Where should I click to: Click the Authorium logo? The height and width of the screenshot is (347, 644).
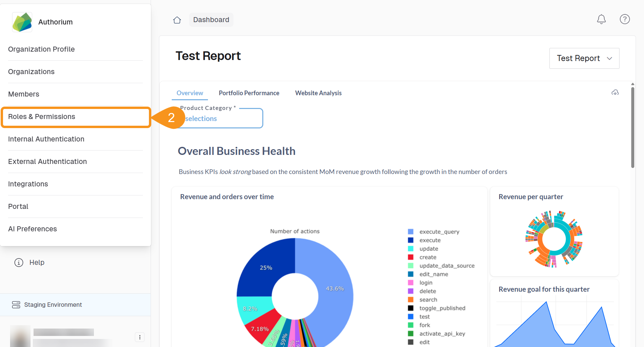click(x=22, y=22)
